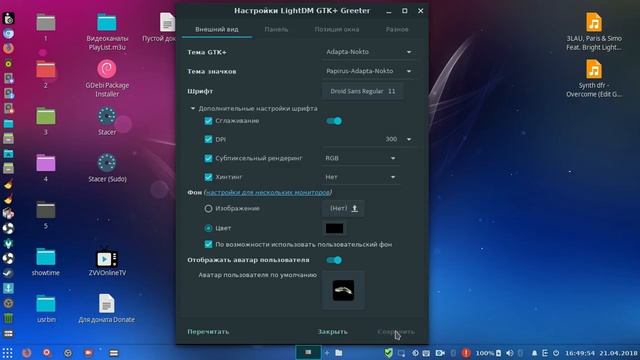The image size is (640, 360).
Task: Open the ZVVOnlineTV desktop icon
Action: click(x=107, y=258)
